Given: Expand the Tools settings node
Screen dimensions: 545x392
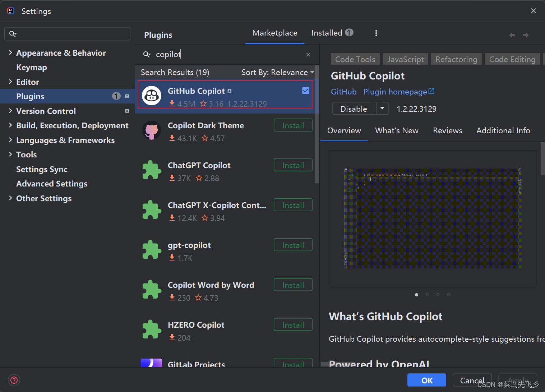Looking at the screenshot, I should tap(10, 154).
